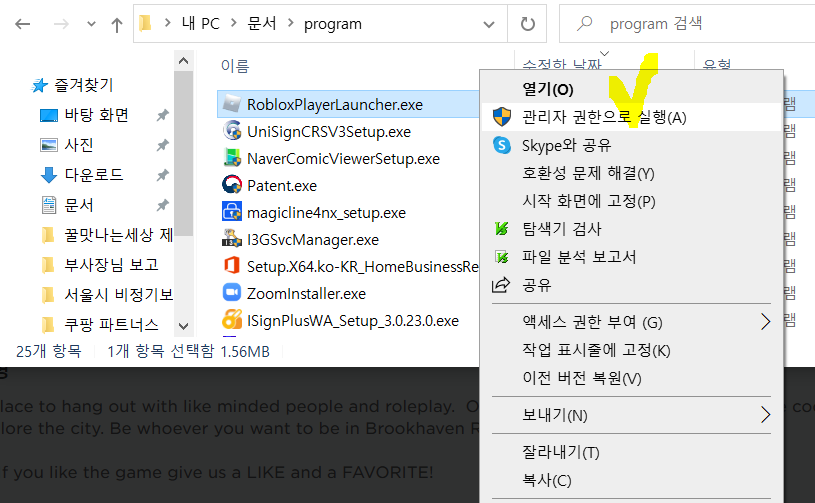The width and height of the screenshot is (815, 503).
Task: Choose 'Skype와 공유' in context menu
Action: click(x=631, y=145)
